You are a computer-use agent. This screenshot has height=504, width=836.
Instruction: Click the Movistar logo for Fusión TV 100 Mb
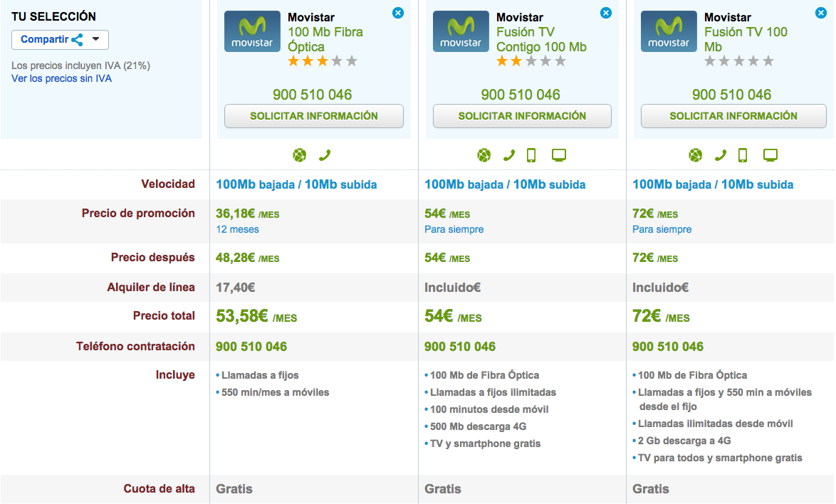click(669, 31)
